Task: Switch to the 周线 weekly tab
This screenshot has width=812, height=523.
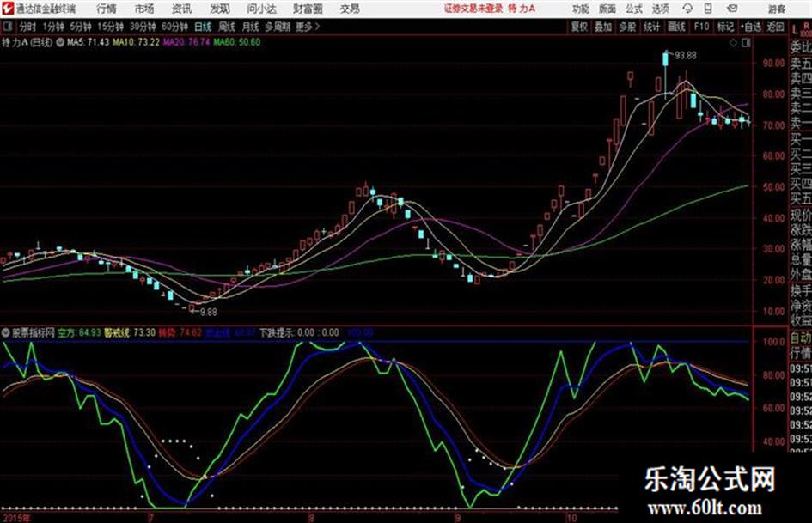Action: (227, 27)
